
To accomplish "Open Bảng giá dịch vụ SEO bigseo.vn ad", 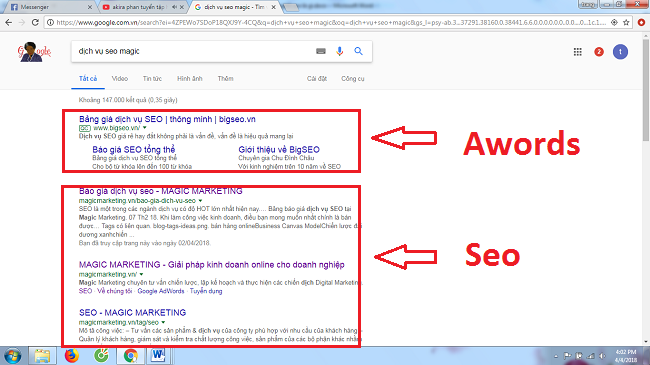I will click(x=167, y=119).
